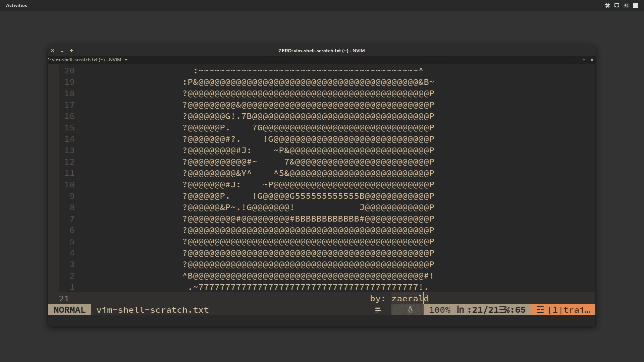Click the 100% scroll position segment

[x=440, y=310]
